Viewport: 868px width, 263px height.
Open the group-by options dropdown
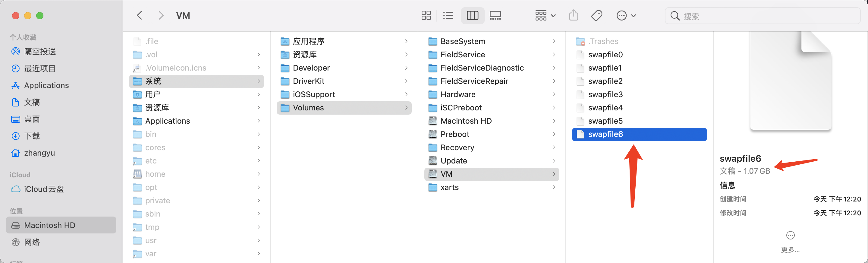click(545, 15)
